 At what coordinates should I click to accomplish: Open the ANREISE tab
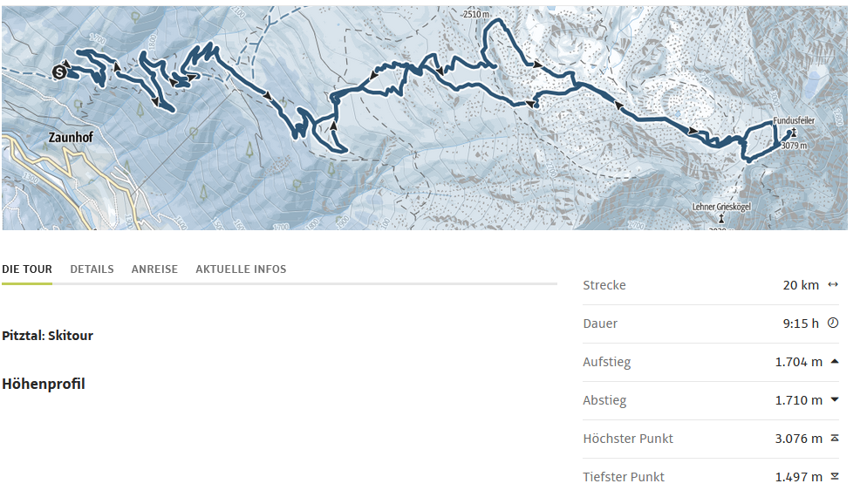point(154,269)
